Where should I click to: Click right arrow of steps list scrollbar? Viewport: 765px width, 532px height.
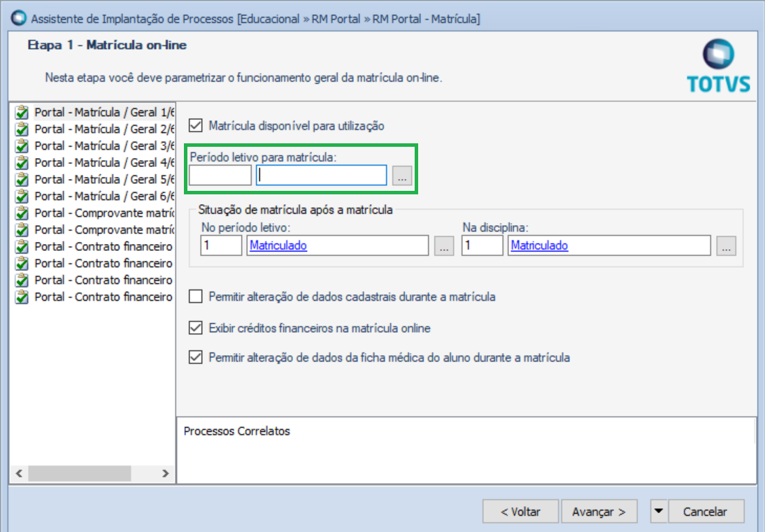click(x=166, y=473)
